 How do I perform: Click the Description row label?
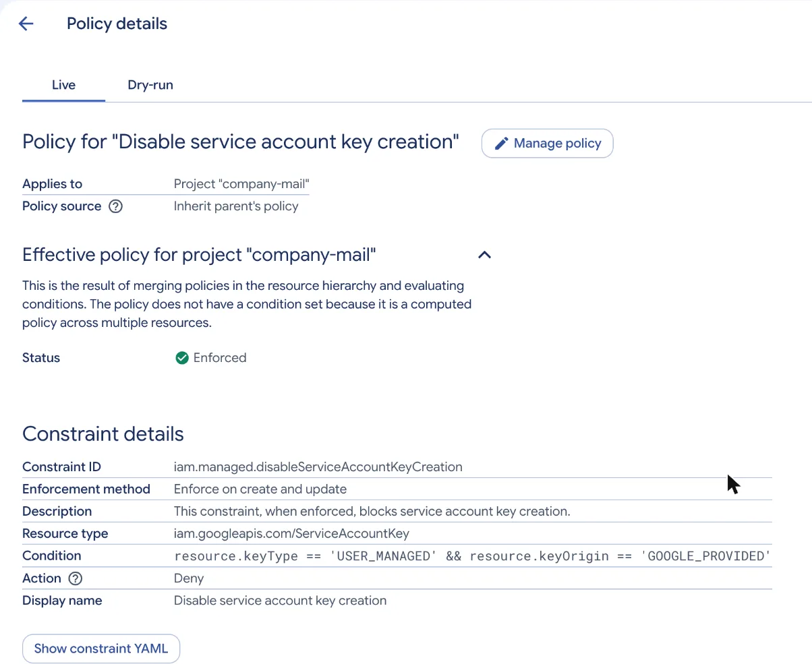(x=57, y=512)
